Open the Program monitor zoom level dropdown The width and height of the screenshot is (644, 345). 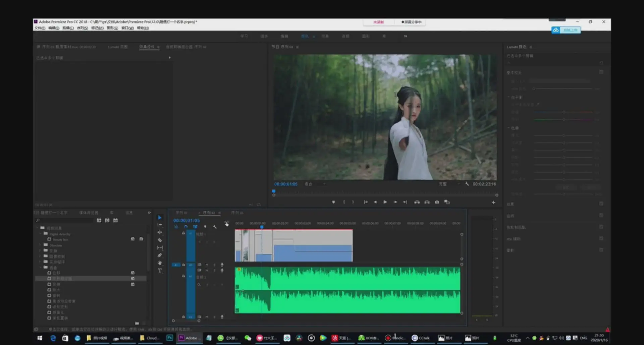pyautogui.click(x=315, y=184)
